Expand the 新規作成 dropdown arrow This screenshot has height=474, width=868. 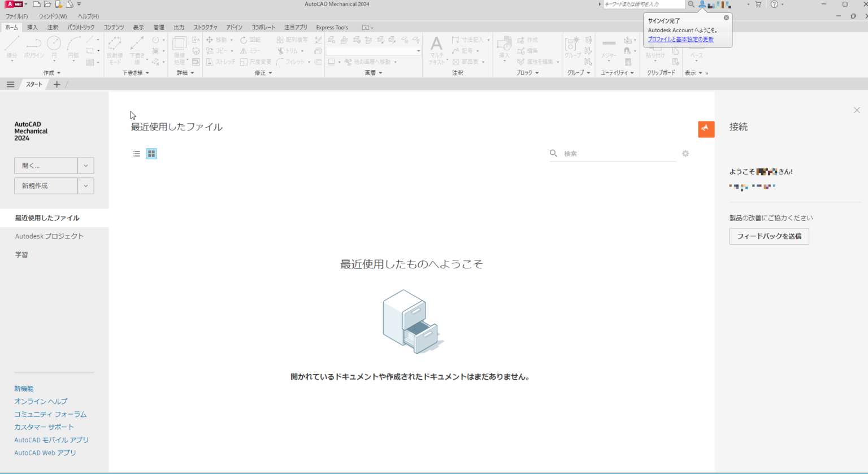[x=85, y=185]
